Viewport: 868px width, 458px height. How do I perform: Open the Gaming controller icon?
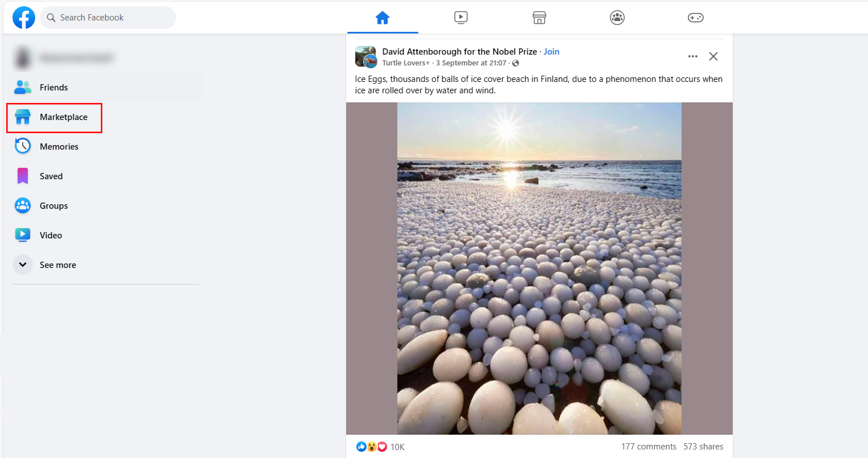(x=696, y=18)
